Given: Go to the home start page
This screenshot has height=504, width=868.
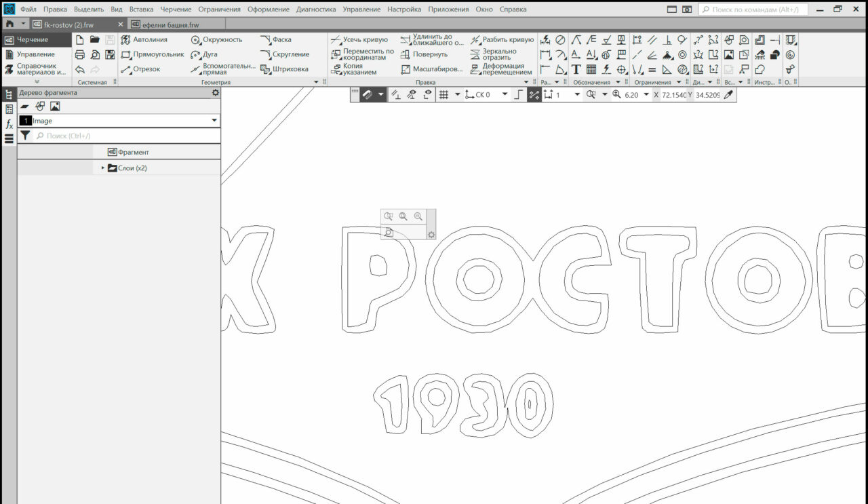Looking at the screenshot, I should (x=9, y=24).
